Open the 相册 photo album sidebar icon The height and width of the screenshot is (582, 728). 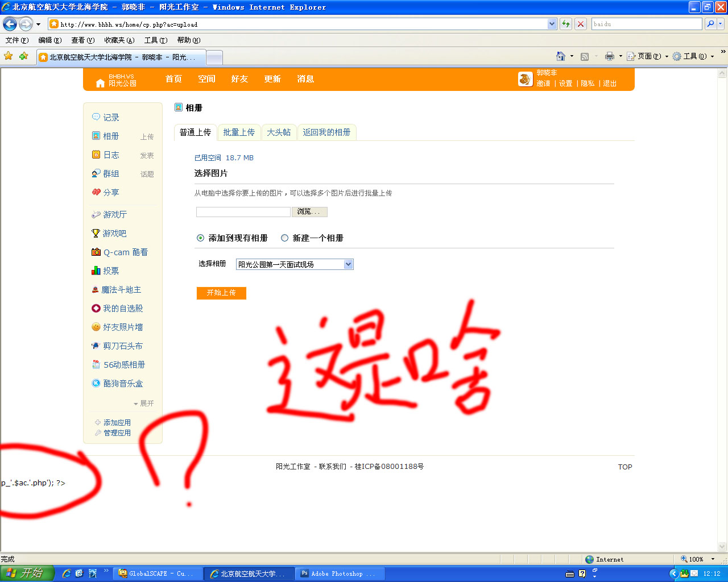pyautogui.click(x=97, y=136)
